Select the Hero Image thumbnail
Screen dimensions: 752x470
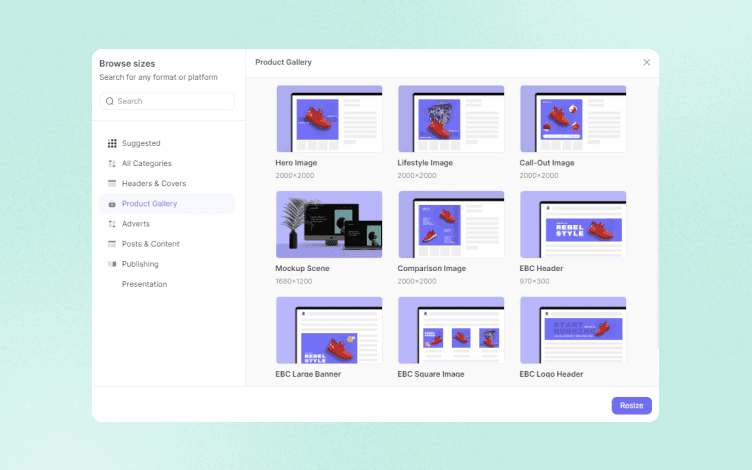[x=329, y=119]
